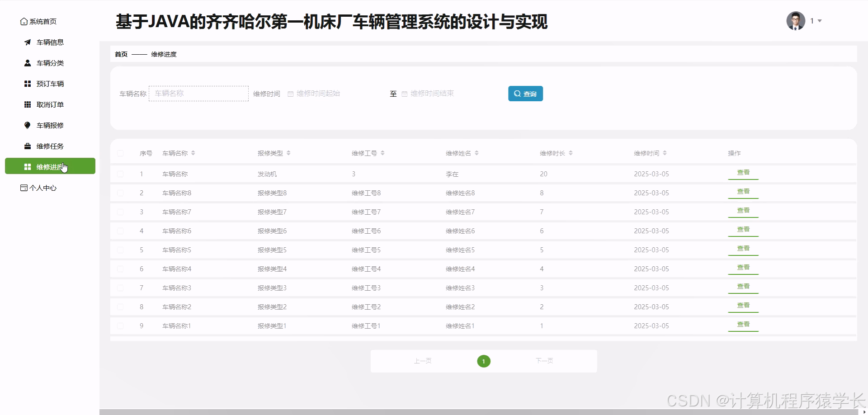Select the 车辆信息 paper-plane icon
This screenshot has width=868, height=415.
click(x=28, y=42)
